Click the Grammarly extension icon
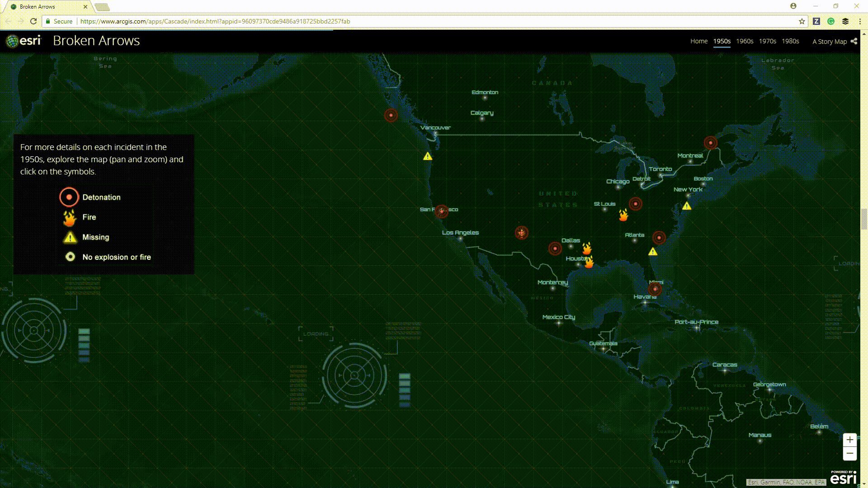 coord(832,21)
